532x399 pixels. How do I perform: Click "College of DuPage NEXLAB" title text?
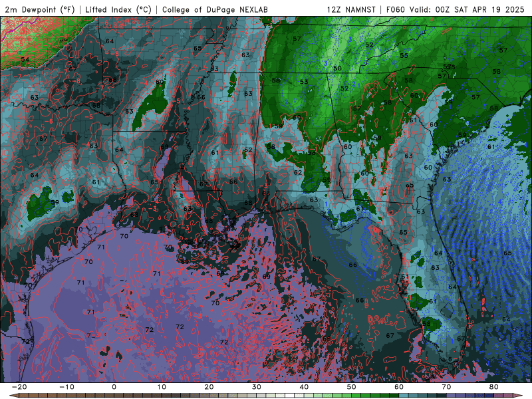(x=215, y=9)
